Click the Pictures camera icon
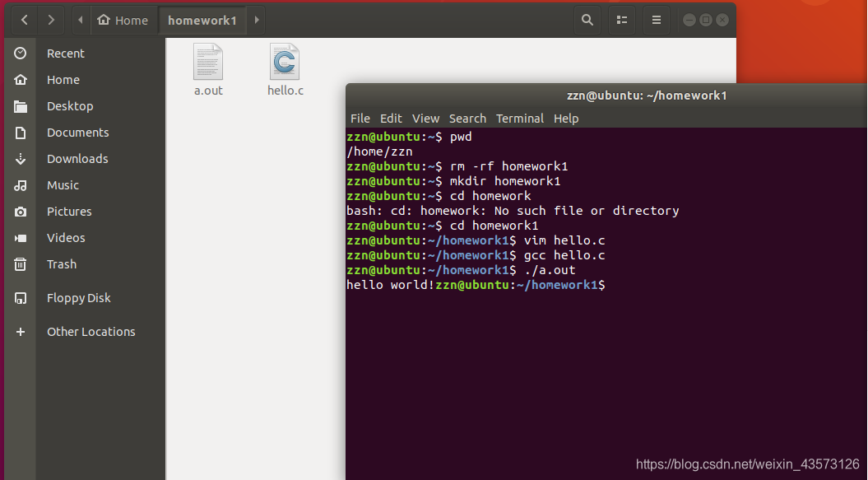This screenshot has width=868, height=480. click(x=21, y=212)
